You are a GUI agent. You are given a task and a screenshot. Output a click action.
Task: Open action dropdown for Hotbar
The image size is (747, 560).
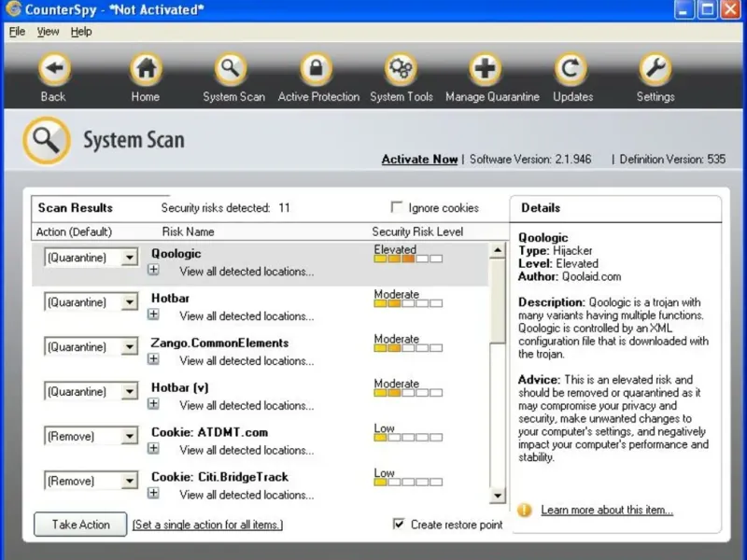point(129,302)
